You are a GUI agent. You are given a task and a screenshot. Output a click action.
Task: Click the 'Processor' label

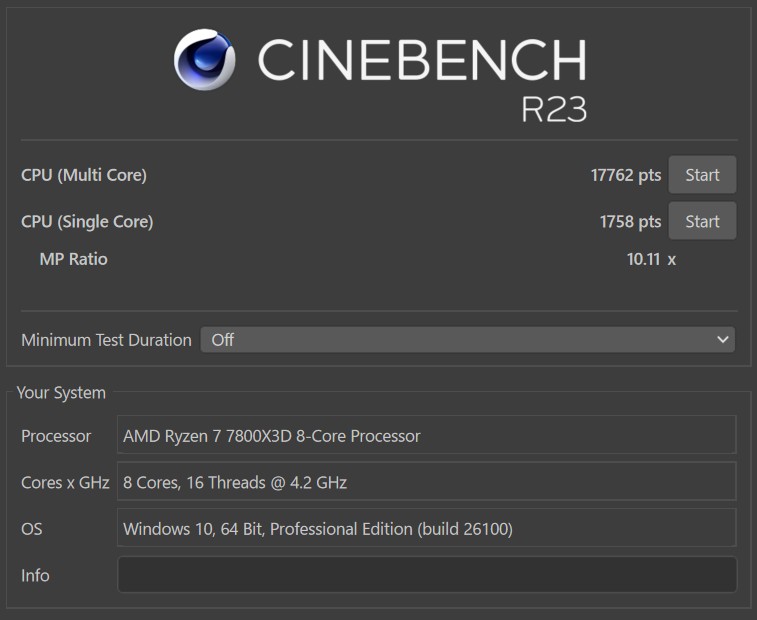point(56,436)
